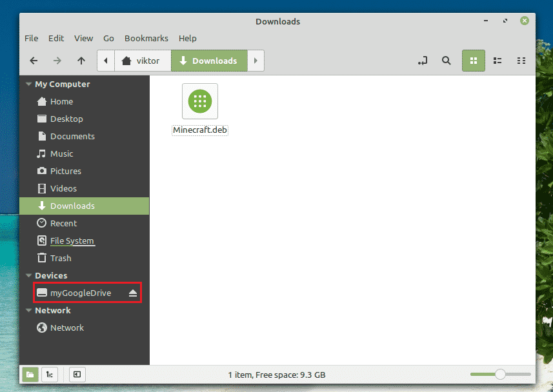Screen dimensions: 553x392
Task: Open the Help menu
Action: 188,38
